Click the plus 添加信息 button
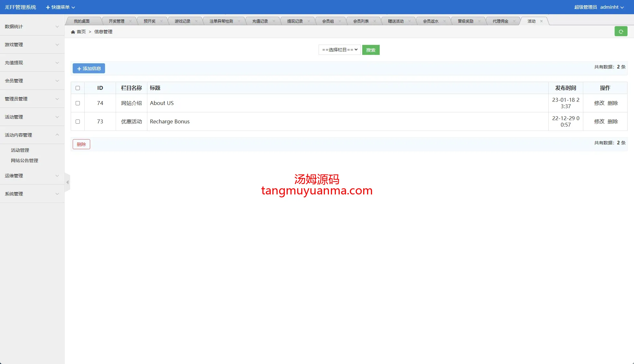 (x=89, y=68)
